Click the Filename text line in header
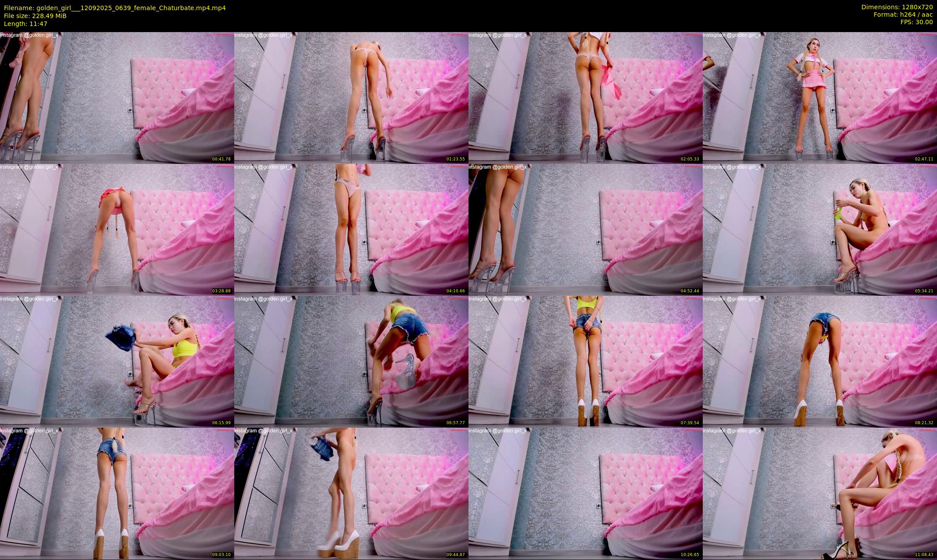Image resolution: width=937 pixels, height=560 pixels. coord(115,7)
